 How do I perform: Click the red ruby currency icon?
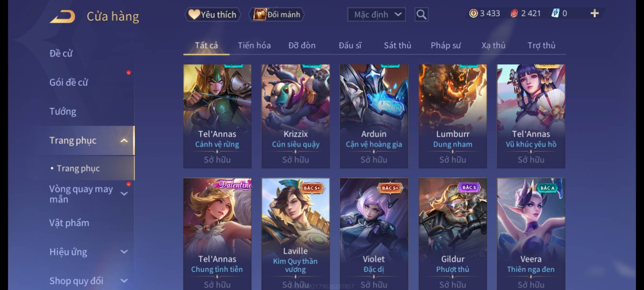(514, 13)
